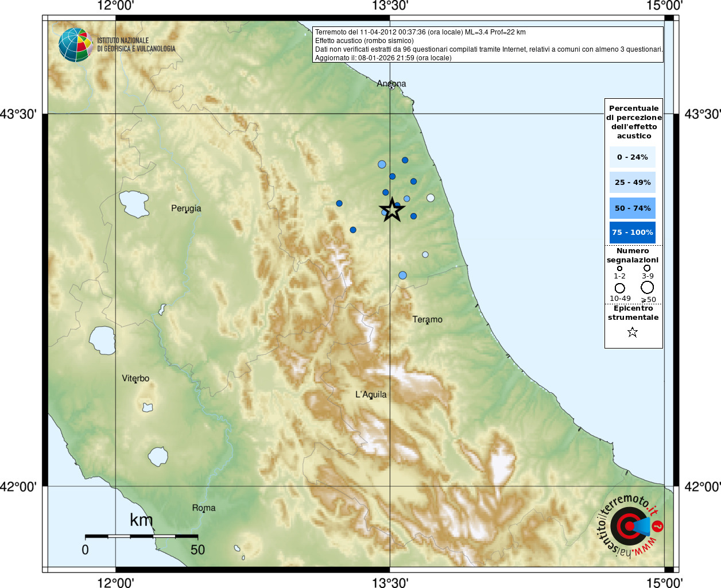Click the dark blue dot southwest of the epicenter star
The width and height of the screenshot is (721, 588).
click(x=353, y=230)
